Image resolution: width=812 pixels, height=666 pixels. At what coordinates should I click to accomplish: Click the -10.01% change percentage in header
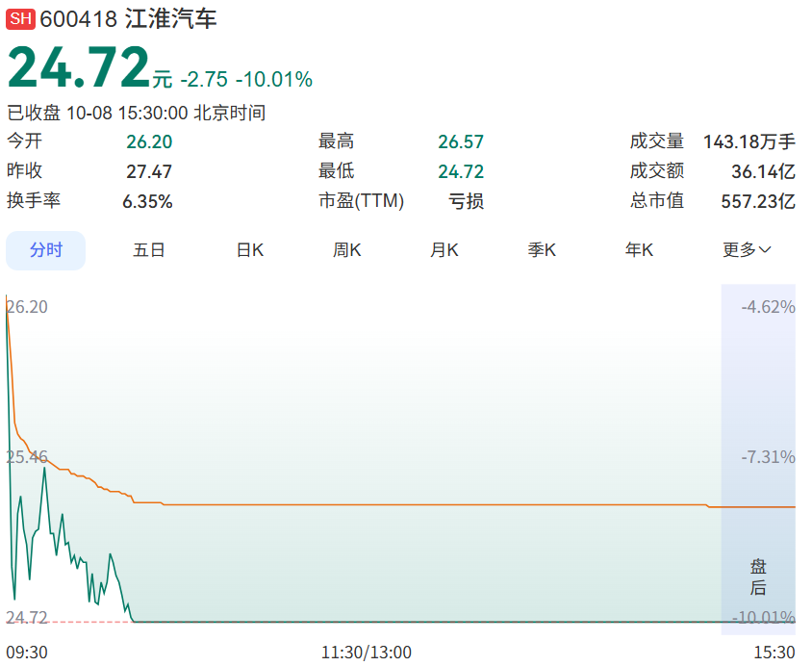(274, 80)
